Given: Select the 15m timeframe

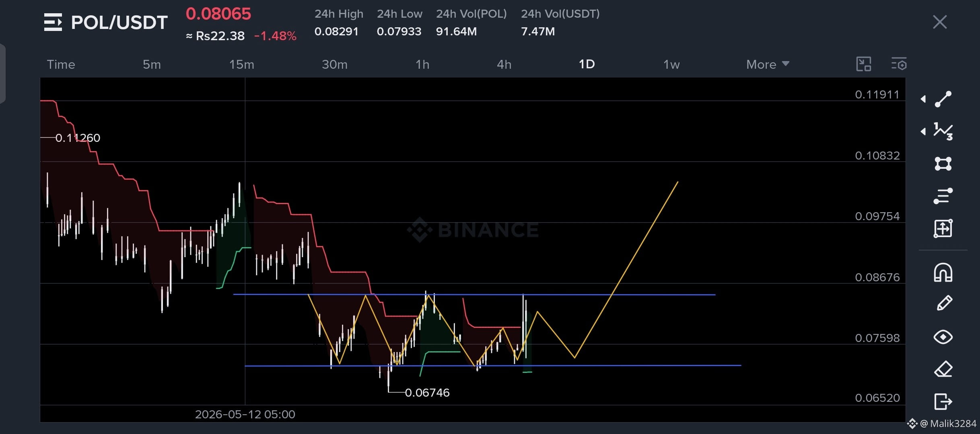Looking at the screenshot, I should pyautogui.click(x=241, y=64).
